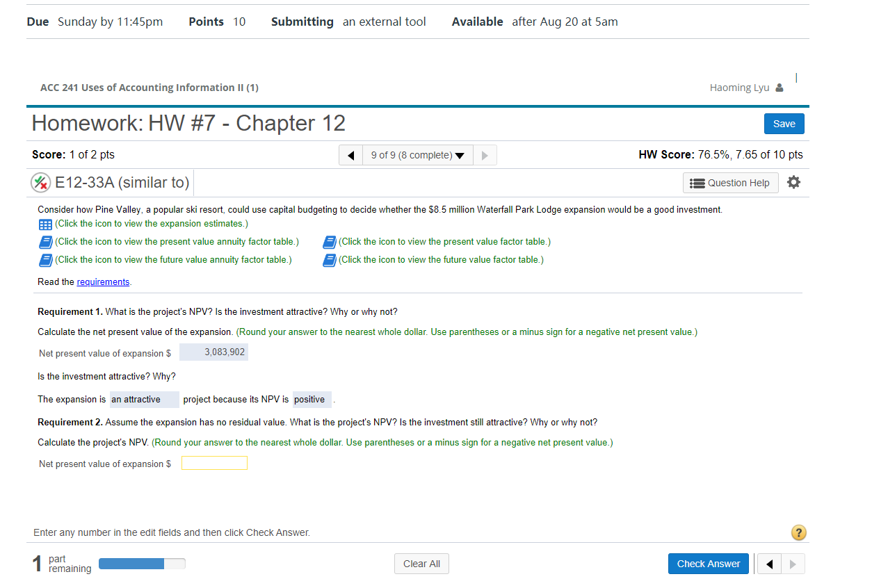Open the '9 of 9 (8 complete)' question dropdown

pyautogui.click(x=417, y=154)
